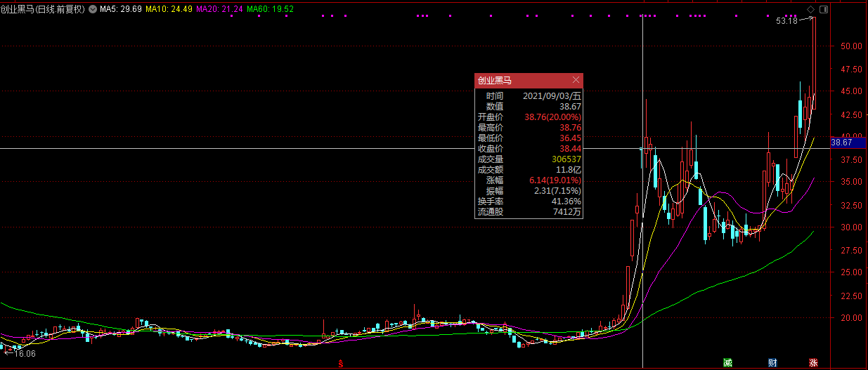Click the 涨幅 6.14(19.01%) row
868x370 pixels.
coord(529,180)
